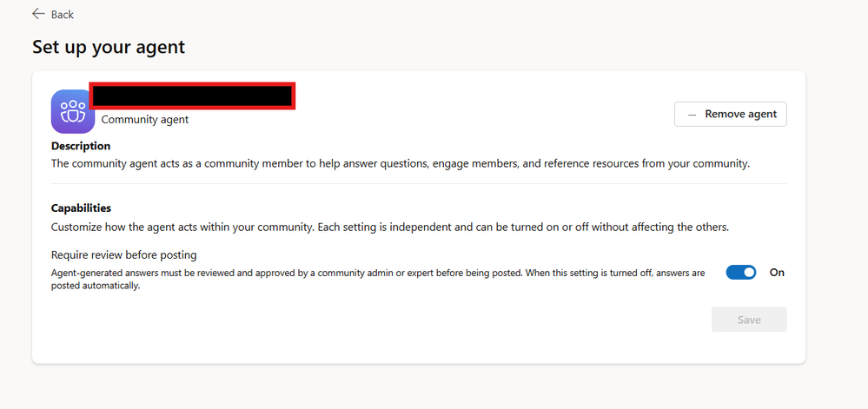
Task: Click the Require review before posting label
Action: pyautogui.click(x=123, y=255)
